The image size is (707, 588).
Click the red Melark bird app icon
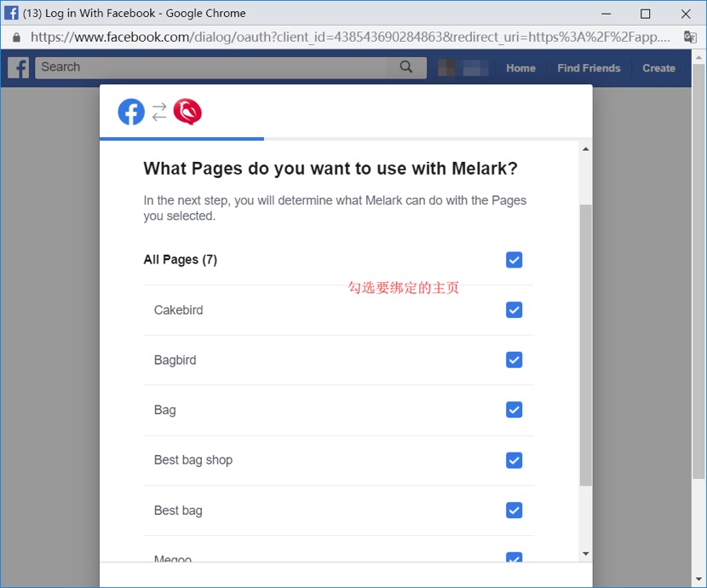click(187, 112)
